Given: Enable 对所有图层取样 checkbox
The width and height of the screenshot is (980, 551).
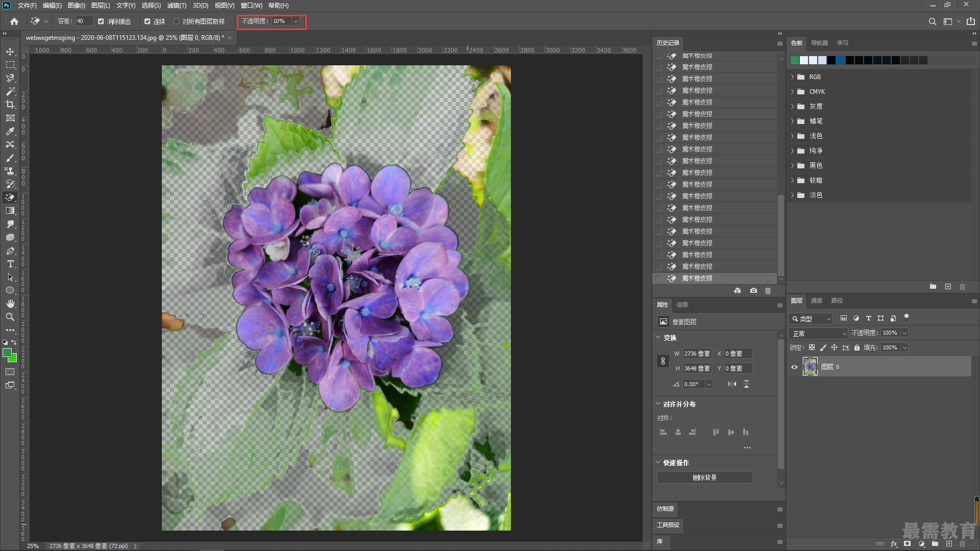Looking at the screenshot, I should pyautogui.click(x=177, y=21).
